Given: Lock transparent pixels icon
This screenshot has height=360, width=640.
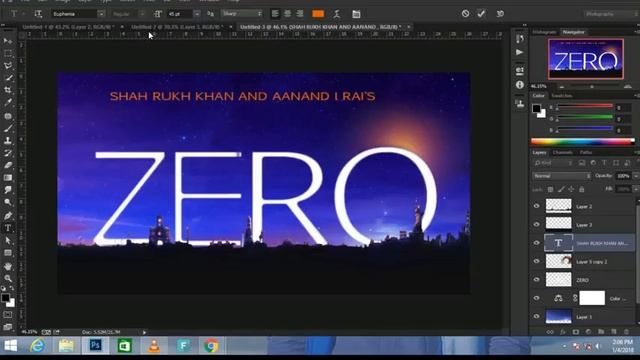Looking at the screenshot, I should (550, 189).
